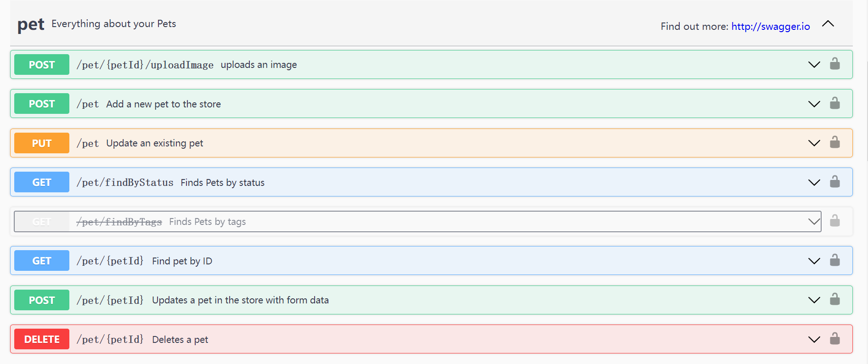Expand the uploadImage endpoint chevron

pyautogui.click(x=814, y=65)
